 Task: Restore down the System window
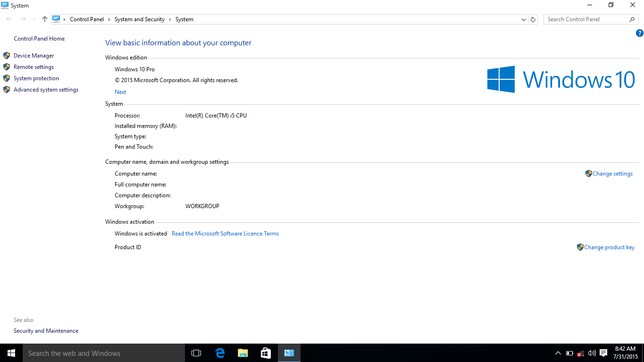611,5
